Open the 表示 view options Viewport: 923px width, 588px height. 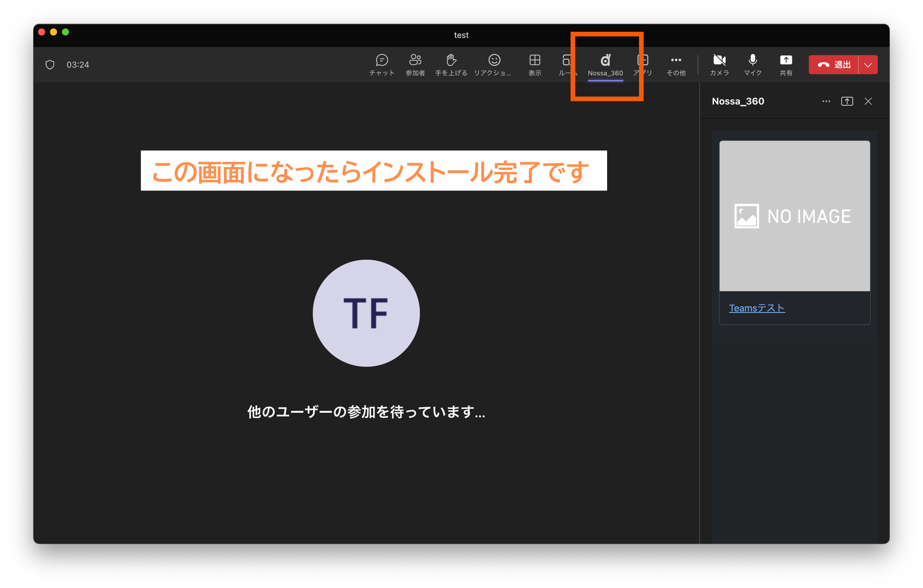point(535,64)
